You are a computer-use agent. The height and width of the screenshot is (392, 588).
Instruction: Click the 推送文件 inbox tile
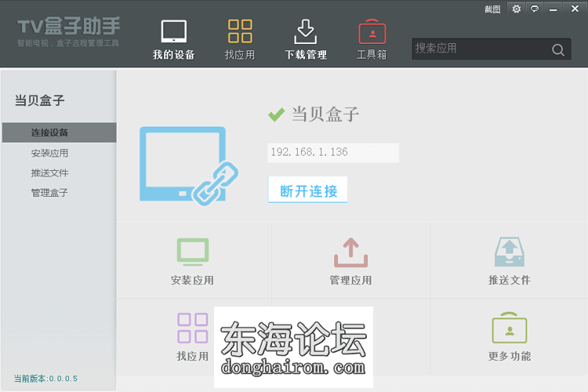click(510, 261)
